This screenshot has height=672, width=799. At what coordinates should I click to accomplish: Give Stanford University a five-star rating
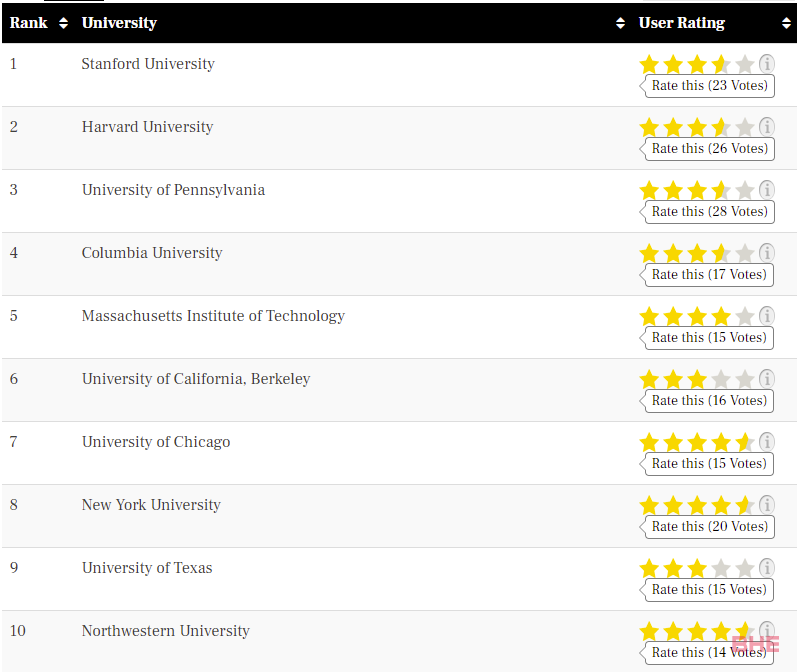click(x=745, y=64)
